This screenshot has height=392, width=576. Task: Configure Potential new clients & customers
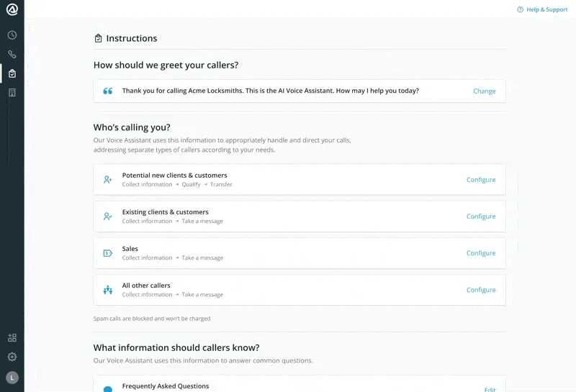(x=481, y=180)
